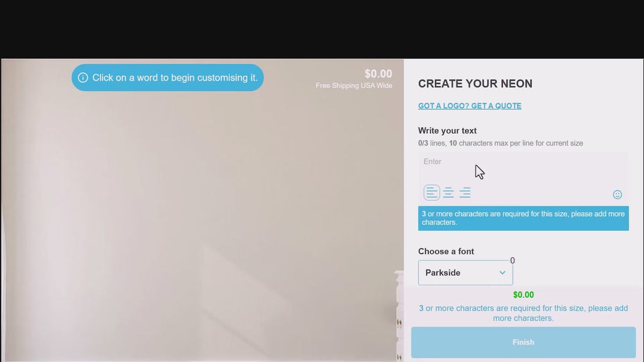This screenshot has width=644, height=362.
Task: Click the Finish button
Action: click(x=523, y=343)
